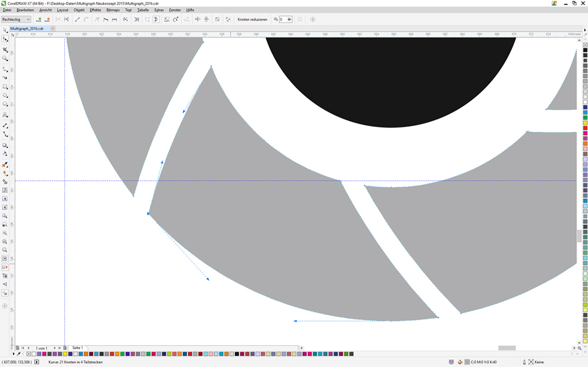588x367 pixels.
Task: Add a new document tab
Action: pyautogui.click(x=53, y=28)
